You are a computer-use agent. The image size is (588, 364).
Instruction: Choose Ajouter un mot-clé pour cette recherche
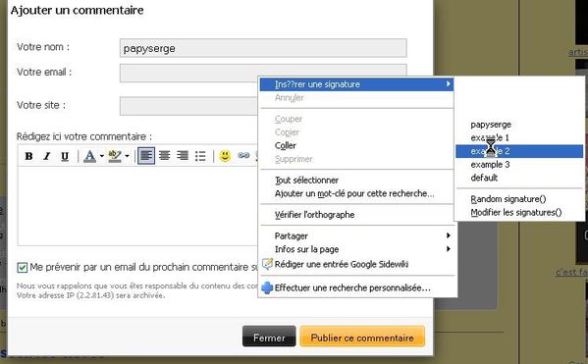(x=356, y=194)
